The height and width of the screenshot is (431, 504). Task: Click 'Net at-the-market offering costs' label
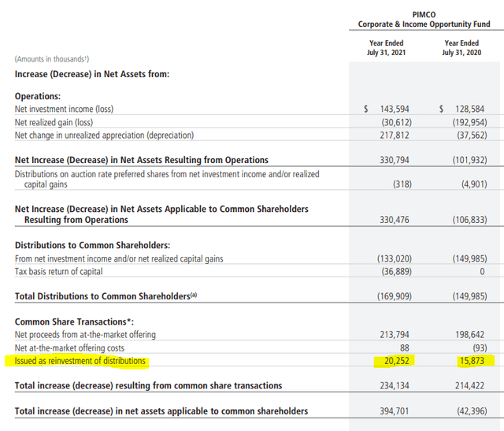pos(69,347)
